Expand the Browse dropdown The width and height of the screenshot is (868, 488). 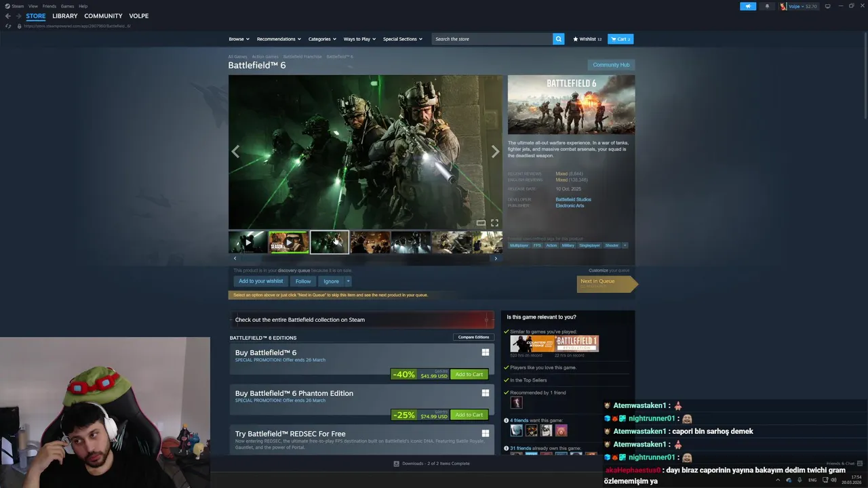239,39
